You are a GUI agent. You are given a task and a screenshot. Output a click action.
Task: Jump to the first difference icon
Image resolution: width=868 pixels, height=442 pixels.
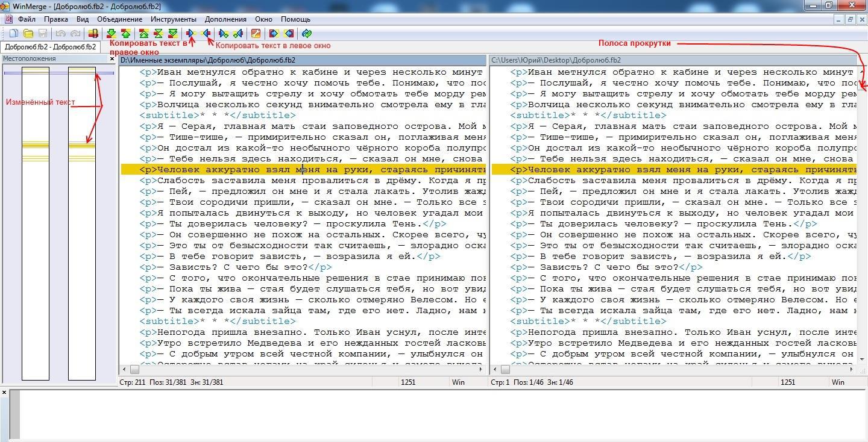coord(143,34)
